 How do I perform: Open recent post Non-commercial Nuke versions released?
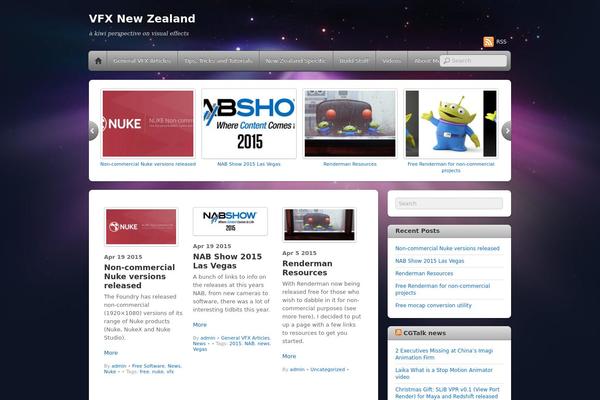pos(447,248)
